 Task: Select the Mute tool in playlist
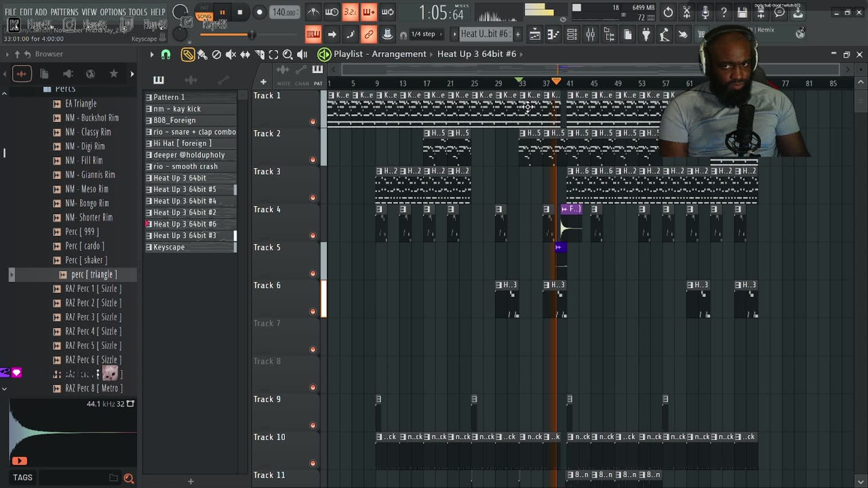click(x=231, y=55)
